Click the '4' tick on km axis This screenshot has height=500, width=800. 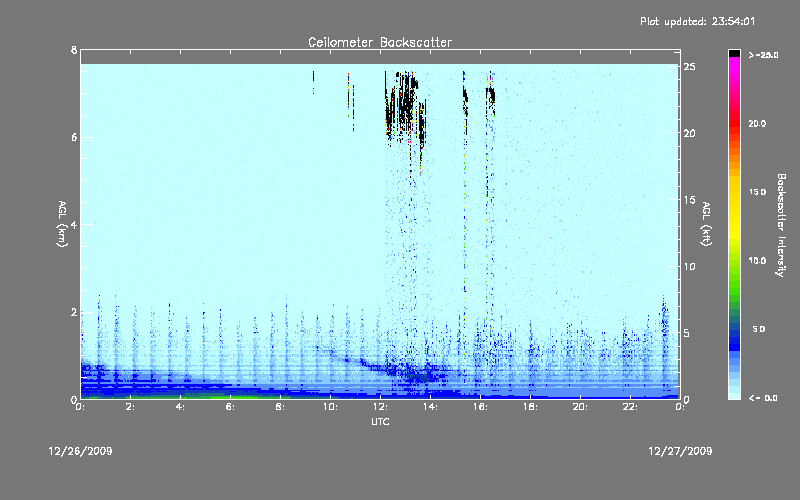pyautogui.click(x=74, y=224)
